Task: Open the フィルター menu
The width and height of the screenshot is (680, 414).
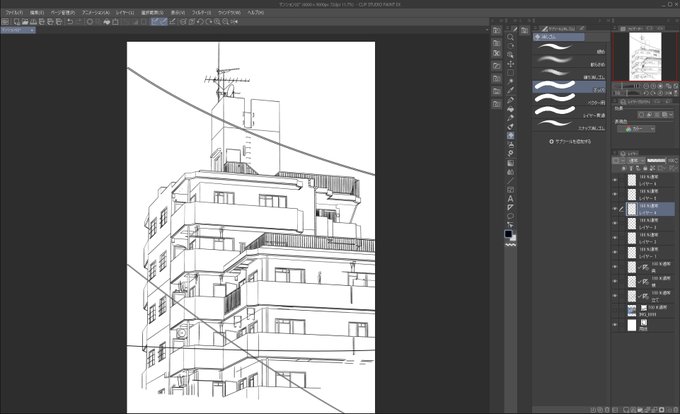Action: 201,13
